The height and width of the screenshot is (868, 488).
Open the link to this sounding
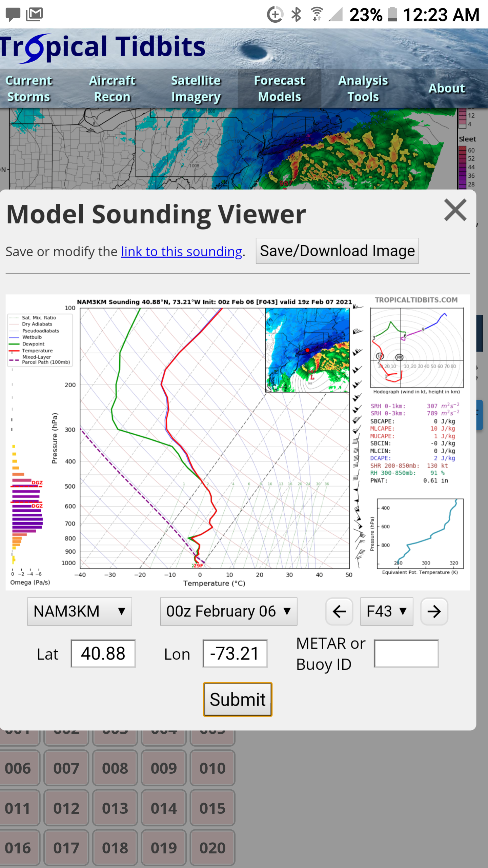[x=181, y=252]
